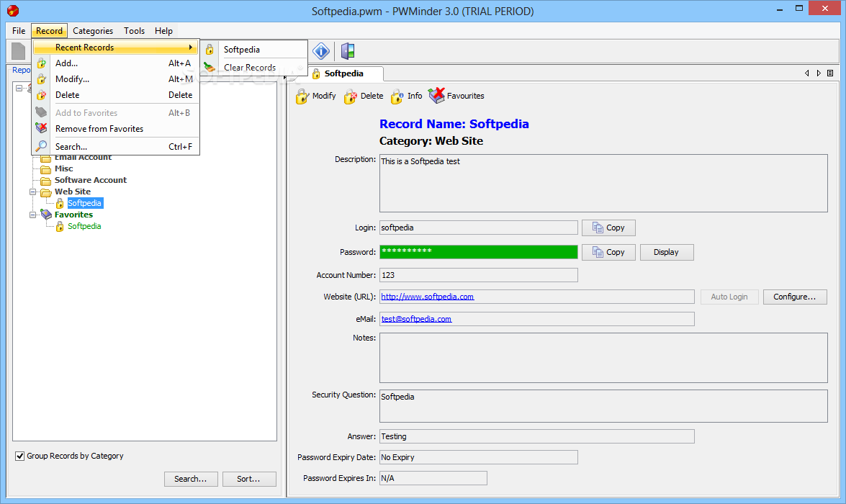The image size is (846, 504).
Task: Switch to the Softpedia record tab
Action: tap(343, 73)
